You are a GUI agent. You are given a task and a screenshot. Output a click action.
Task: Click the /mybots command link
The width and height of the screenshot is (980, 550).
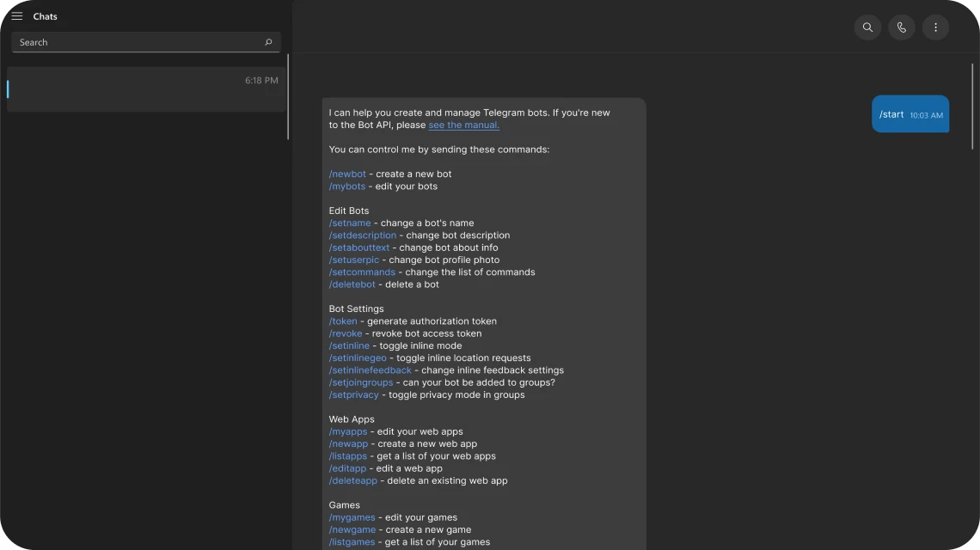(x=346, y=186)
